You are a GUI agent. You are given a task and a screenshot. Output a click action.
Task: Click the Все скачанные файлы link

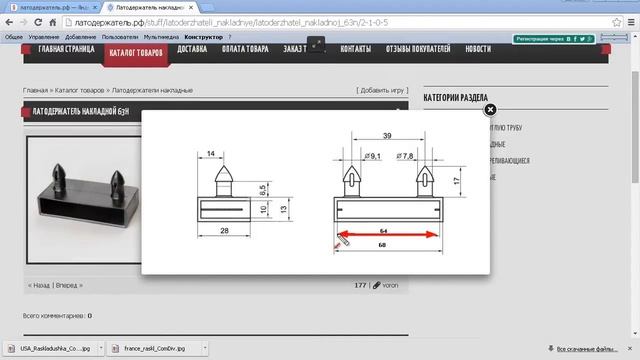tap(587, 349)
